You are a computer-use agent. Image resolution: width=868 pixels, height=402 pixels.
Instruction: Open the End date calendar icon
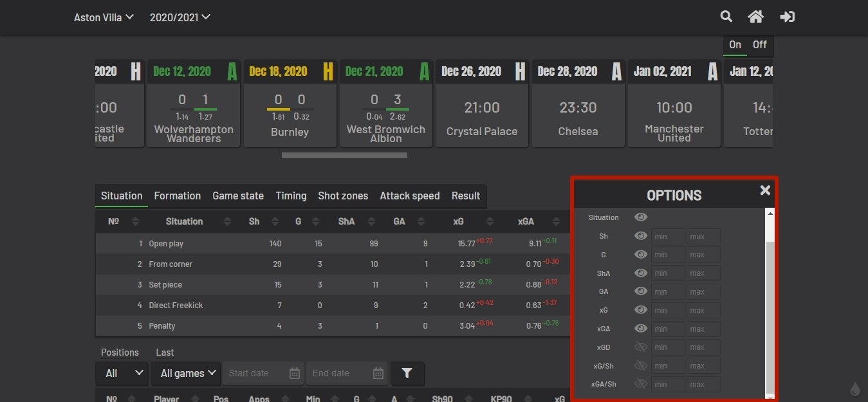click(378, 373)
